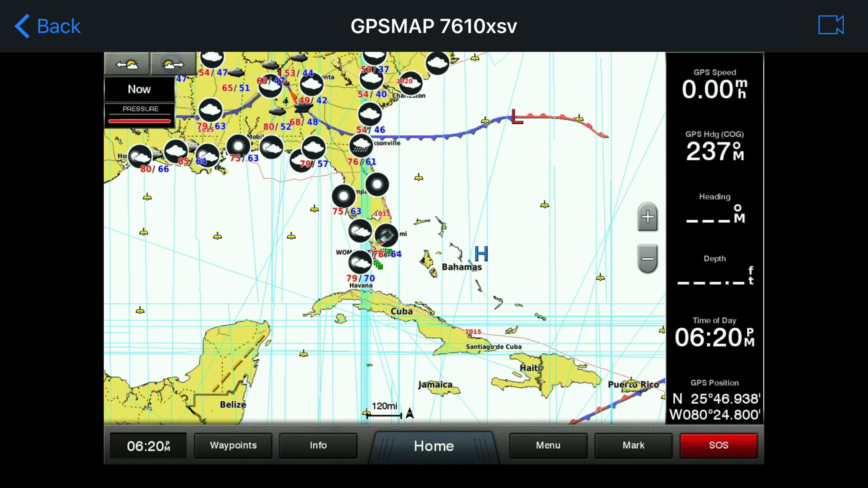The height and width of the screenshot is (488, 868).
Task: Tap the rain cloud icon at Jacksonville
Action: [361, 145]
